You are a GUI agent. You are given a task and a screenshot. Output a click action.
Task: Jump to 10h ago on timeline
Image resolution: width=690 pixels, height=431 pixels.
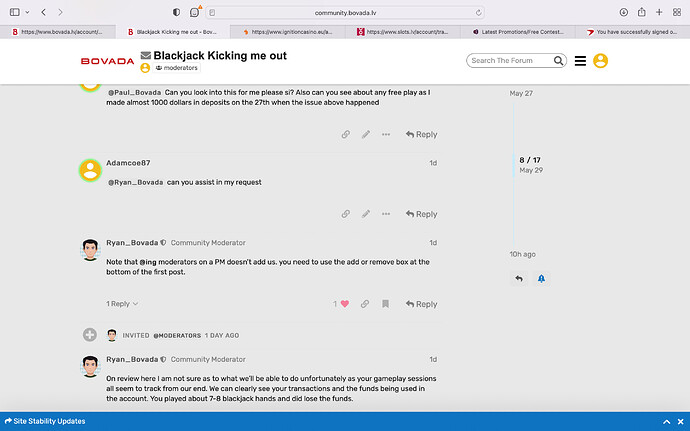tap(522, 254)
